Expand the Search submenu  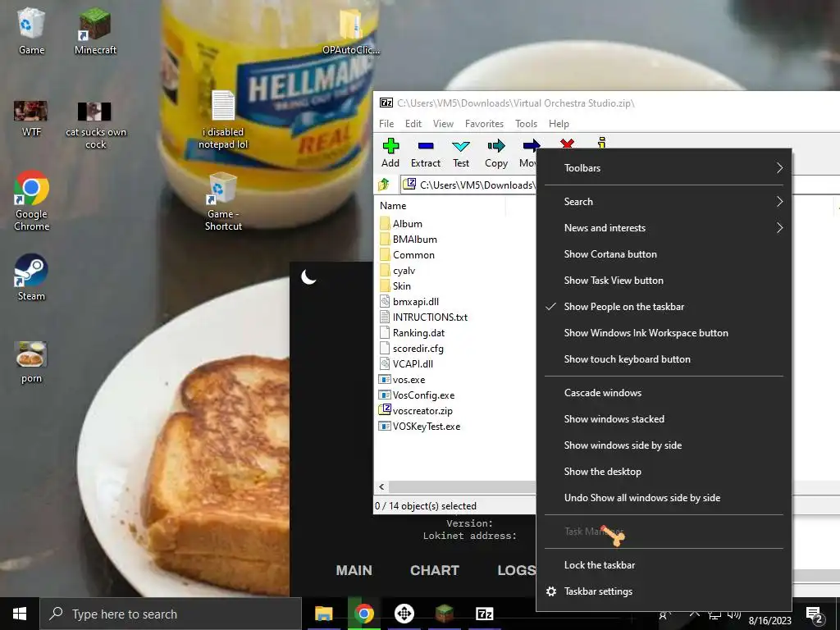[x=664, y=202]
